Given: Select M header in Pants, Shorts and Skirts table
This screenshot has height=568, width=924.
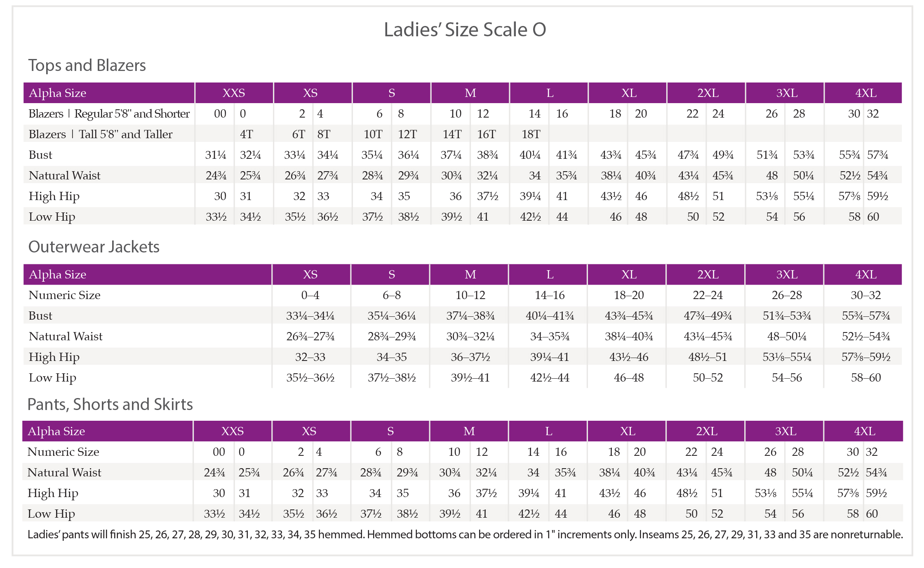Looking at the screenshot, I should pos(469,431).
